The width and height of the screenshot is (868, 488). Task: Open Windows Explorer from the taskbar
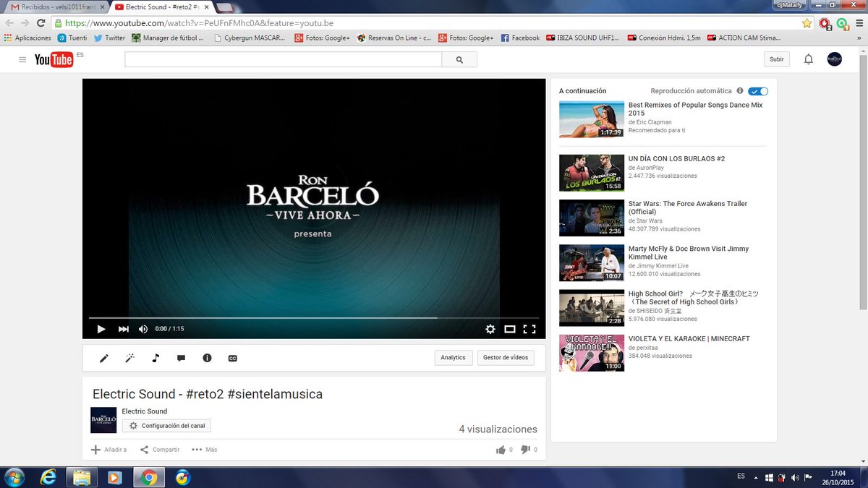click(x=82, y=477)
